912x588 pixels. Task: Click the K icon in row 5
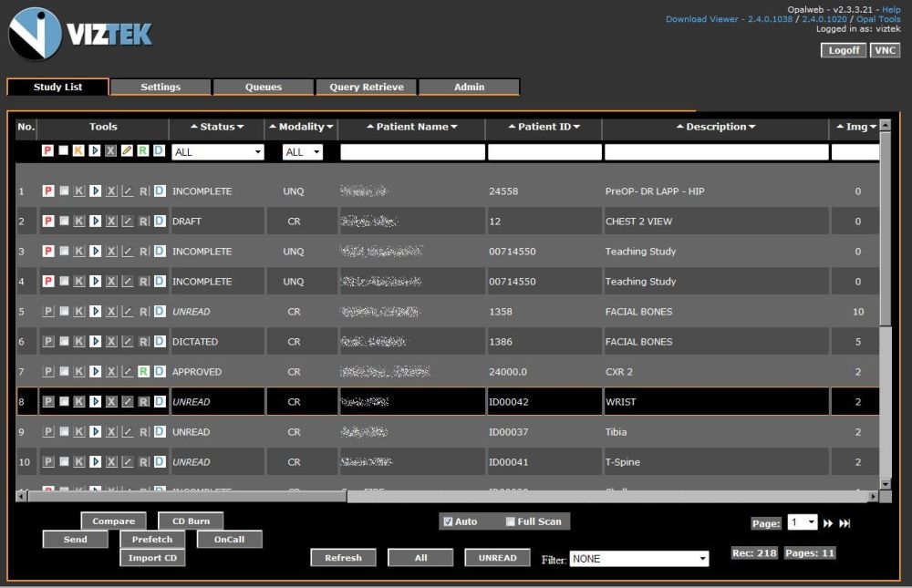tap(79, 312)
